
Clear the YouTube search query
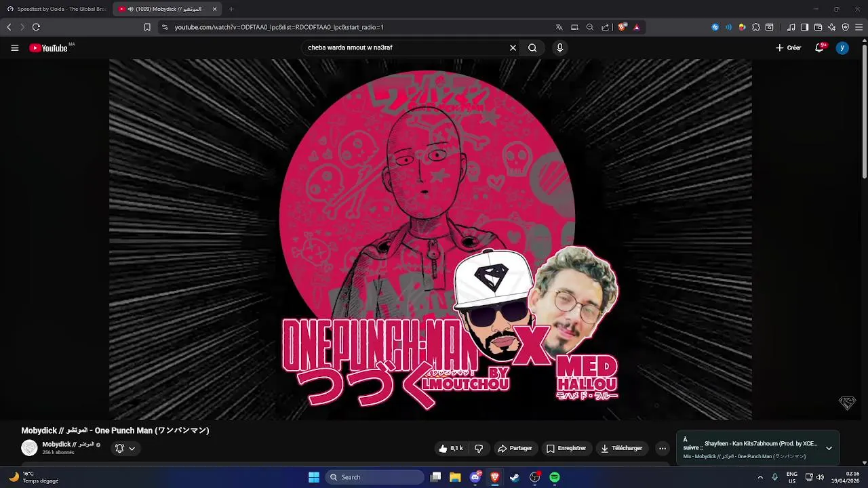pos(513,47)
